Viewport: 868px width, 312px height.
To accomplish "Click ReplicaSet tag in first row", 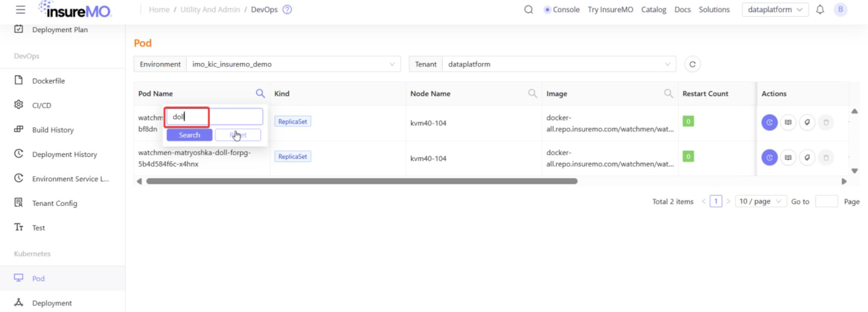I will click(293, 121).
